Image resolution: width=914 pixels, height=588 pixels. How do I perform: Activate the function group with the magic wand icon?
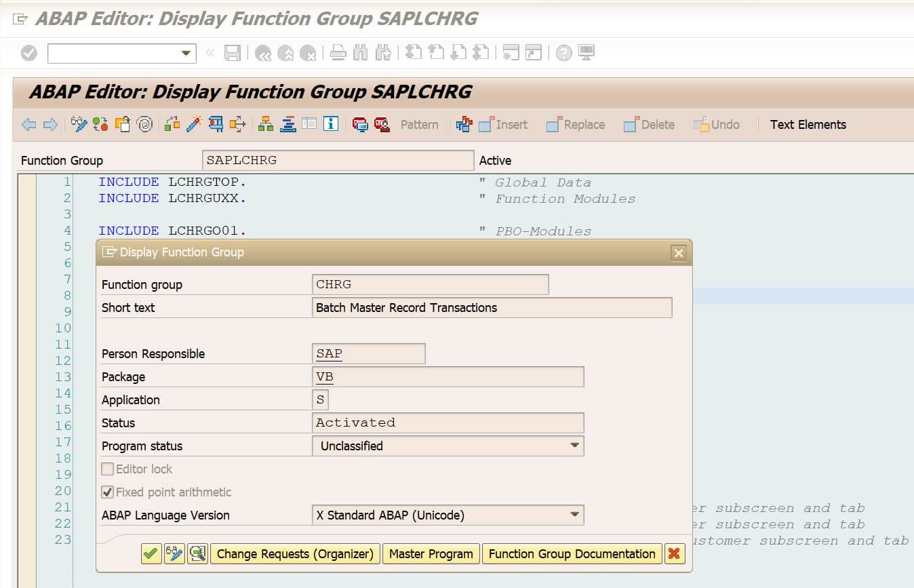click(x=193, y=124)
